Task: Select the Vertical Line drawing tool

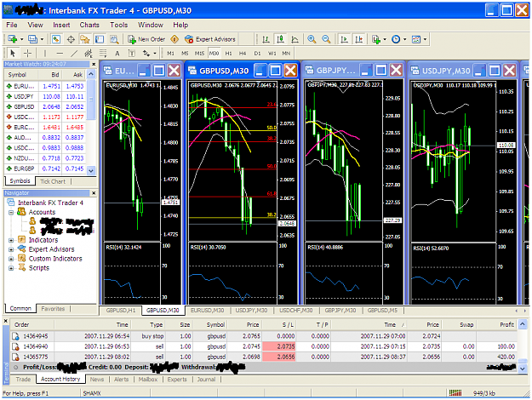Action: (x=45, y=54)
